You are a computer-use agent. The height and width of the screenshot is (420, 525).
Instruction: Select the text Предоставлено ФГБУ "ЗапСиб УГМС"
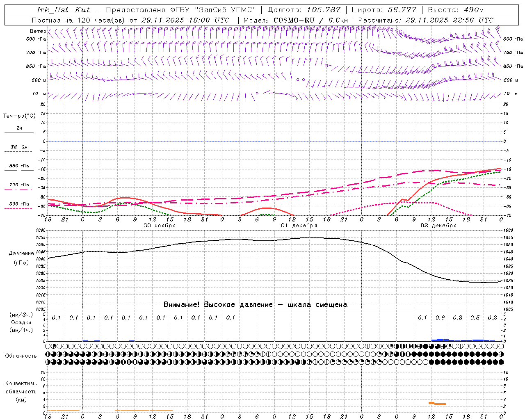coord(181,9)
